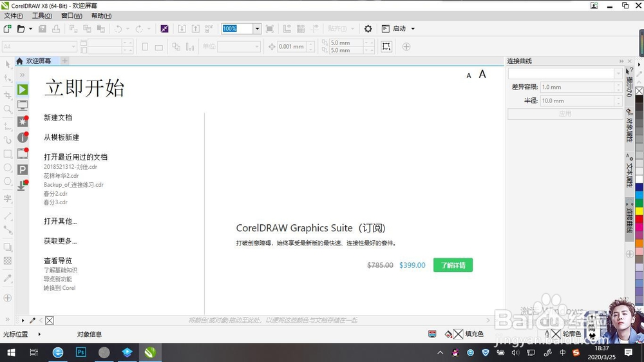Screen dimensions: 644x362
Task: Open the info icon with red dot
Action: click(x=23, y=138)
